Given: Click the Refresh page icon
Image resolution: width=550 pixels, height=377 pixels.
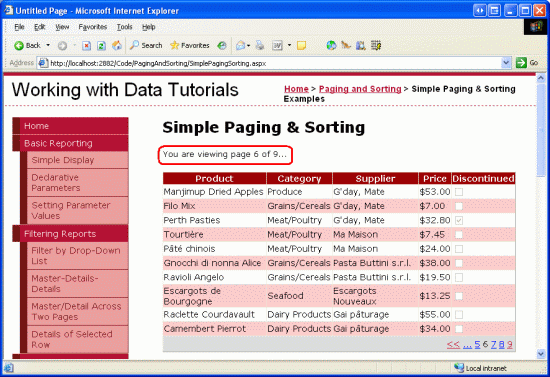Looking at the screenshot, I should (101, 46).
